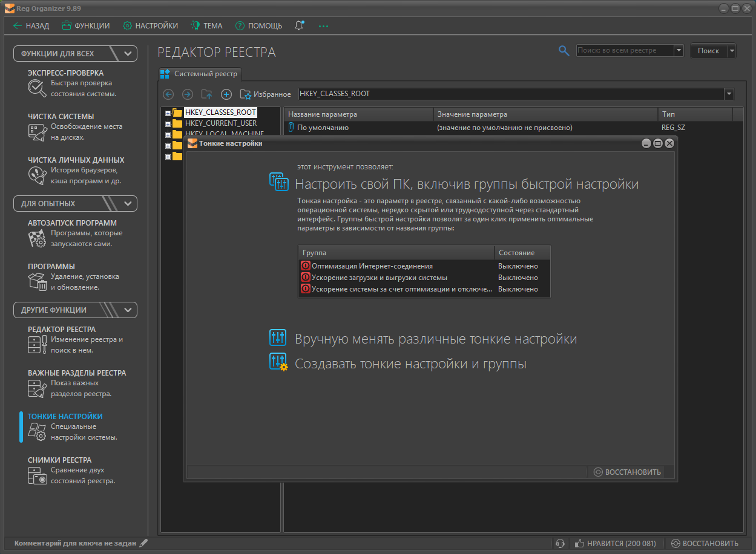Click the support headset icon in status bar
The image size is (756, 554).
(560, 543)
